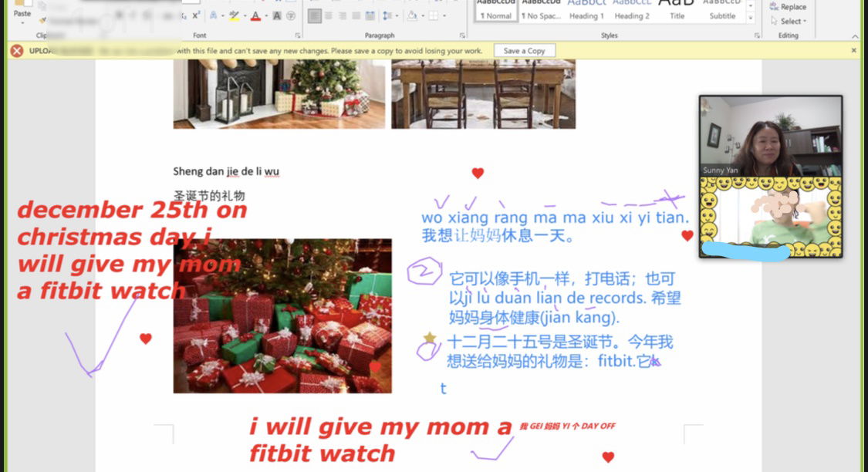The image size is (868, 472).
Task: Expand the Select dropdown in Editing
Action: click(x=792, y=21)
